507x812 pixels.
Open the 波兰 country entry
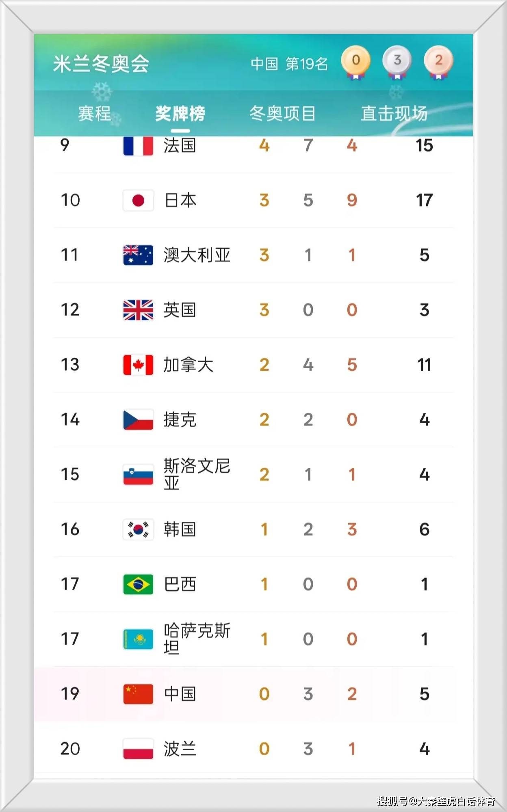[x=180, y=749]
